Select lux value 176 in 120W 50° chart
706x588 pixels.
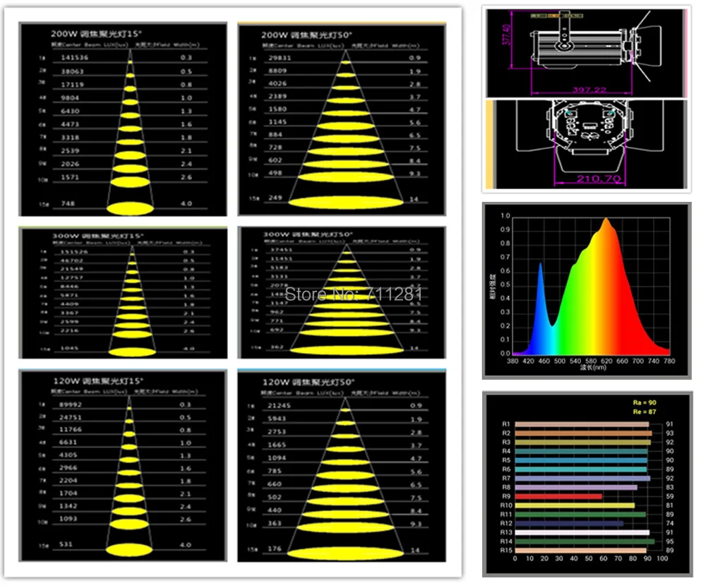(x=275, y=549)
